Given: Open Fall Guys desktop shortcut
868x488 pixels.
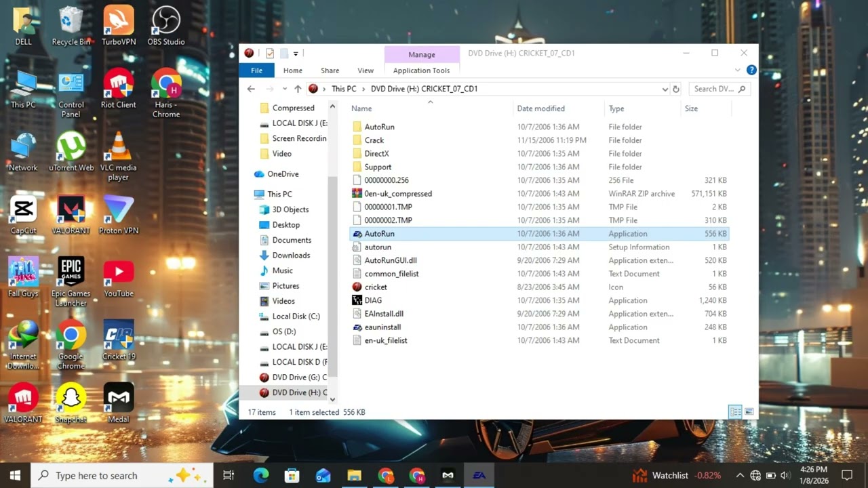Looking at the screenshot, I should 23,278.
